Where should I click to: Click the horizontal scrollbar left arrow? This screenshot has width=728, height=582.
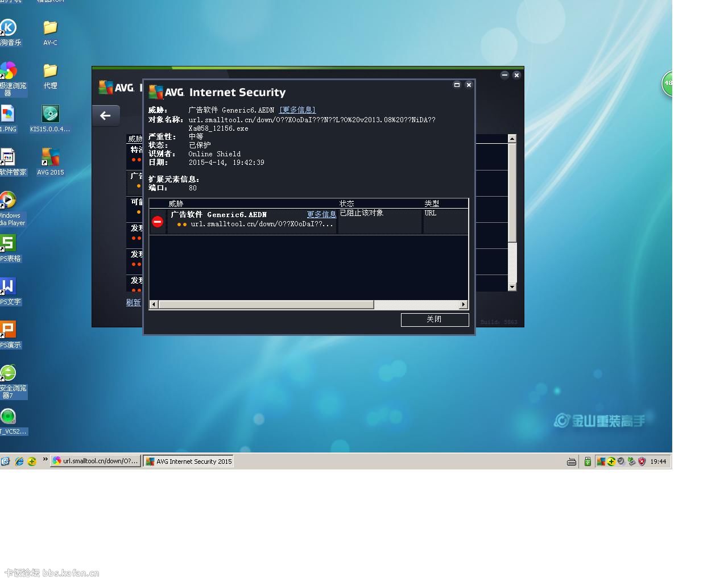point(154,305)
